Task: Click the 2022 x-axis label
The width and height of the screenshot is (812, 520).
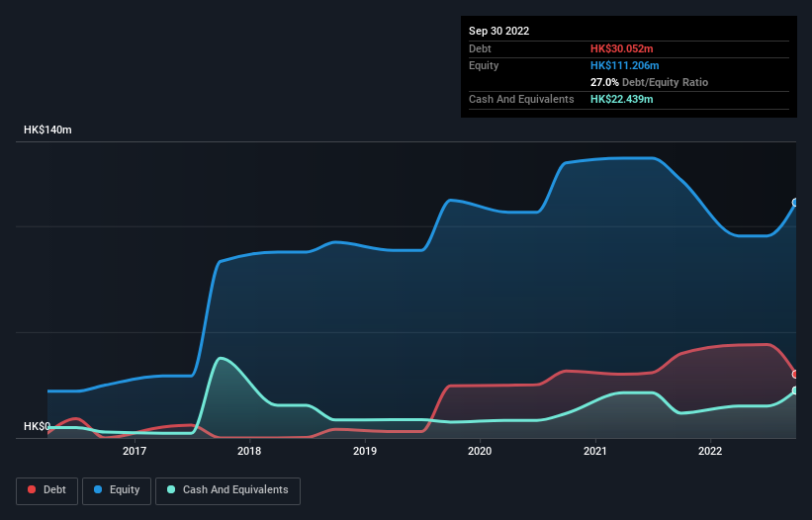Action: pyautogui.click(x=710, y=451)
